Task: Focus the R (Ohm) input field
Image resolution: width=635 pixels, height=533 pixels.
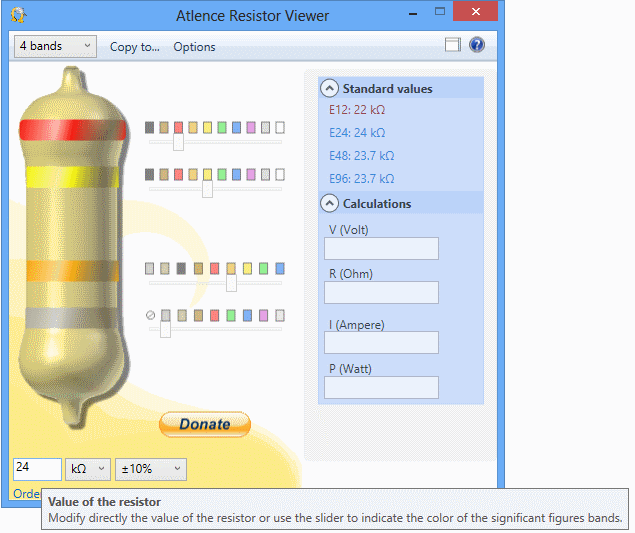Action: point(381,292)
